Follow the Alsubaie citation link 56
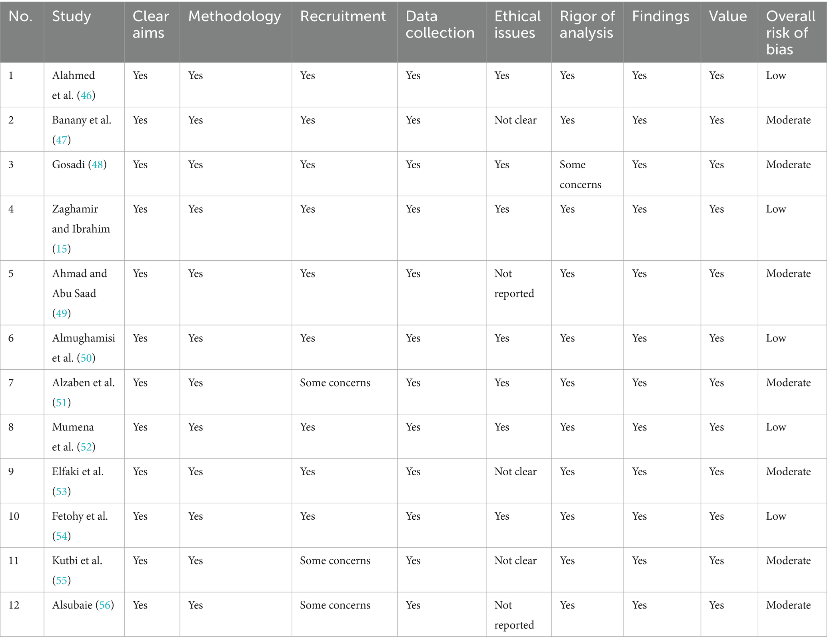Image resolution: width=827 pixels, height=644 pixels. pyautogui.click(x=104, y=605)
